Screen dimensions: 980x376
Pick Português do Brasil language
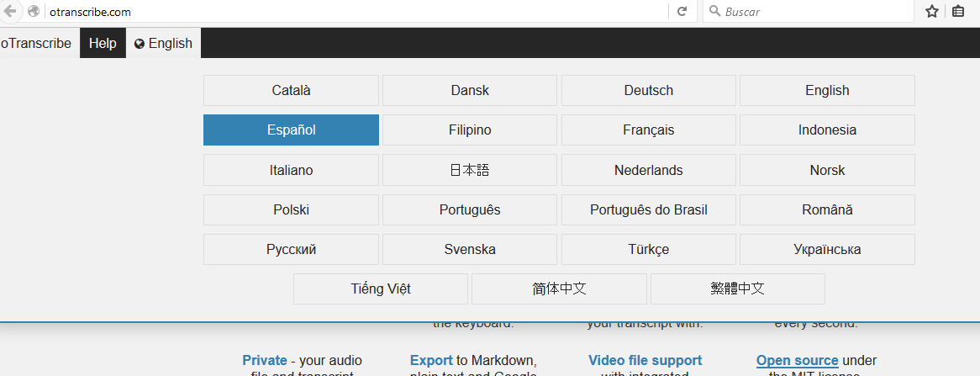click(x=648, y=210)
